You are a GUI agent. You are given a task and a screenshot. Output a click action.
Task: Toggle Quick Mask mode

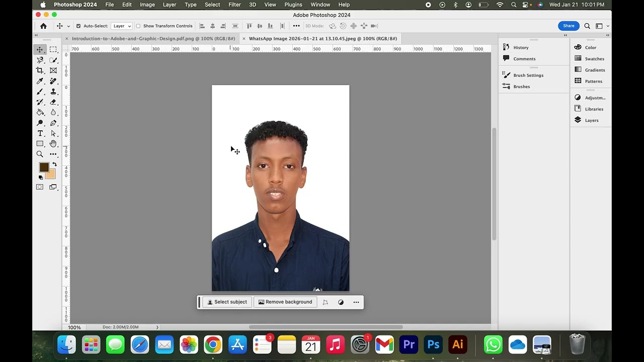click(40, 187)
